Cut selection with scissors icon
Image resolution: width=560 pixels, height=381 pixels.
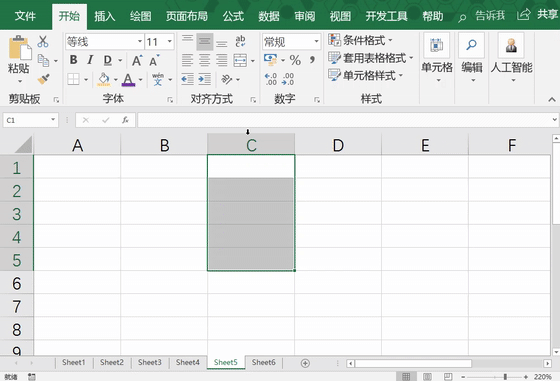click(x=43, y=41)
